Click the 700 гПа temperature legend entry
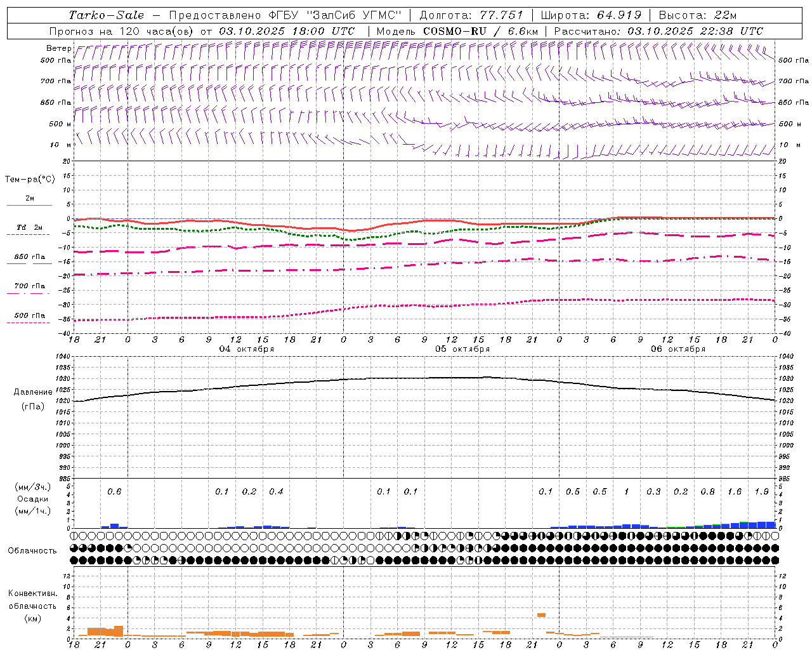Screen dimensions: 812x650 [x=29, y=286]
